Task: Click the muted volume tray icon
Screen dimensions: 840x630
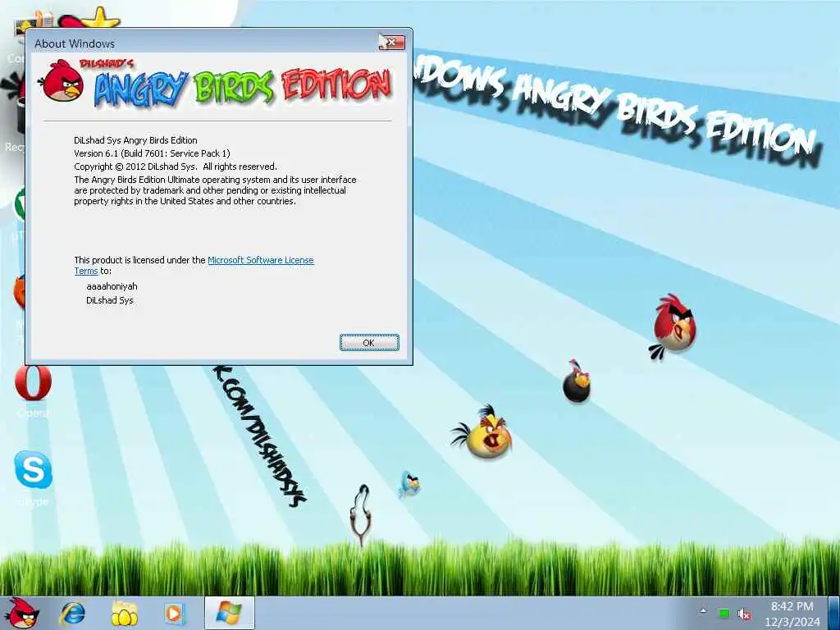Action: [744, 614]
